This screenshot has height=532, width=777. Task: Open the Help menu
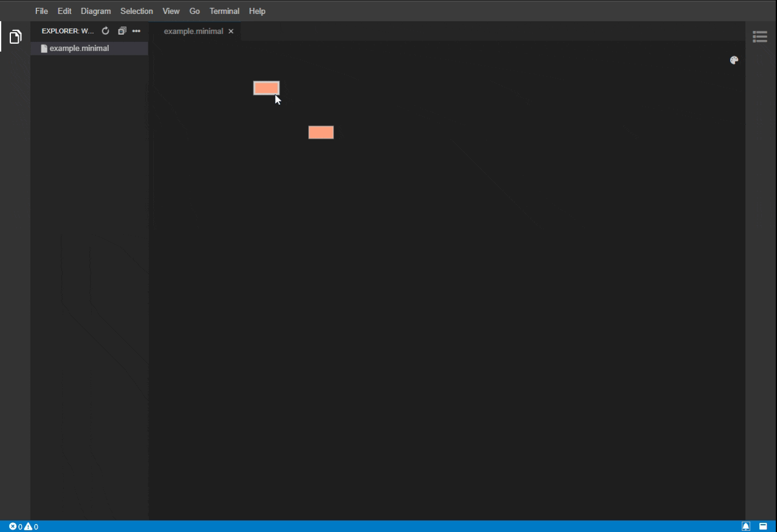pyautogui.click(x=257, y=11)
